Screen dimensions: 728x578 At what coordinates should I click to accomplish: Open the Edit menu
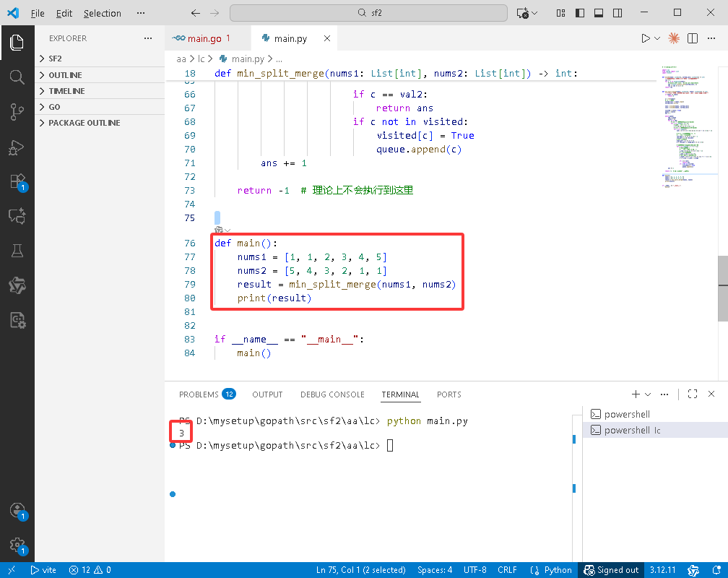click(64, 13)
